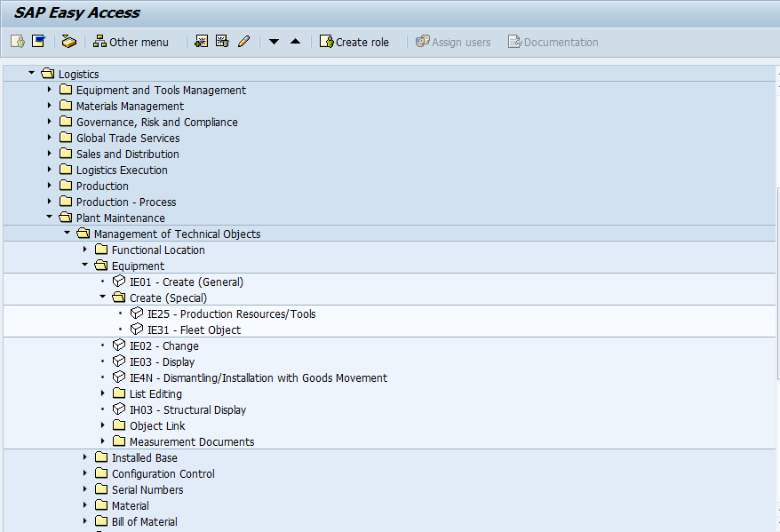Click the cube icon next to IE25
Screen dimensions: 780x532
pyautogui.click(x=138, y=314)
